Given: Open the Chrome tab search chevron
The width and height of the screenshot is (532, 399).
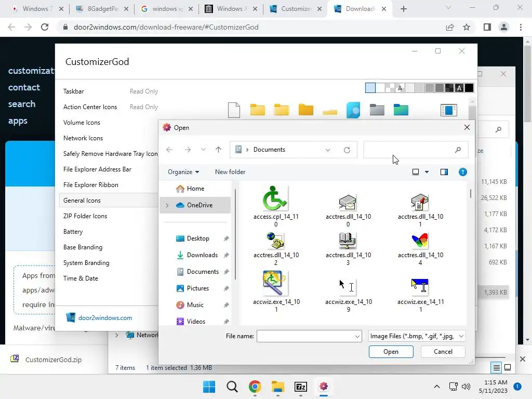Looking at the screenshot, I should click(x=448, y=8).
